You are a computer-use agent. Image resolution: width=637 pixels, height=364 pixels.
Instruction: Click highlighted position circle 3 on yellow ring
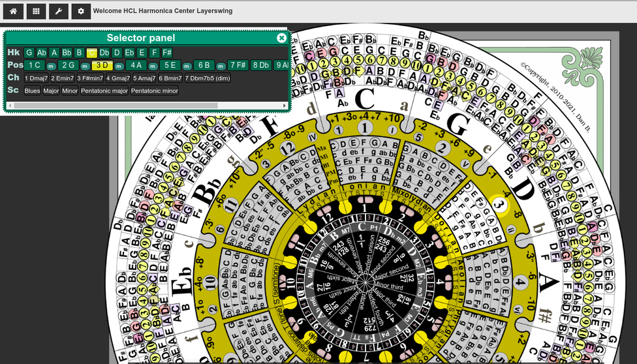click(x=501, y=205)
